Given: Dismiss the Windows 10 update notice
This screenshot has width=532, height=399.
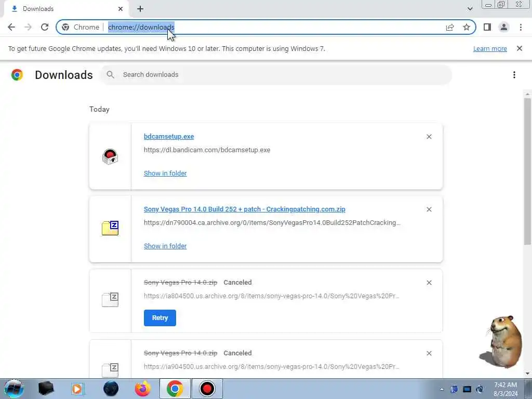Looking at the screenshot, I should tap(520, 48).
